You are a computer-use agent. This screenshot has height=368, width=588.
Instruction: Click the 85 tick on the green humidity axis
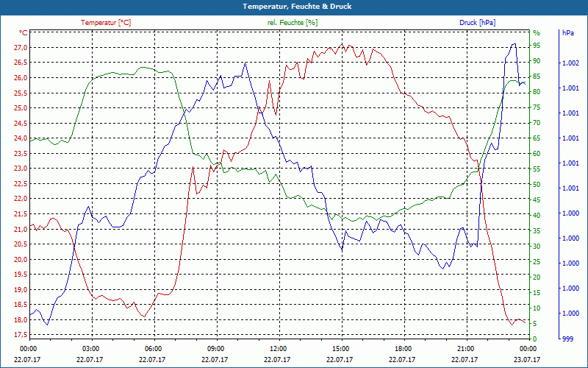click(x=537, y=77)
